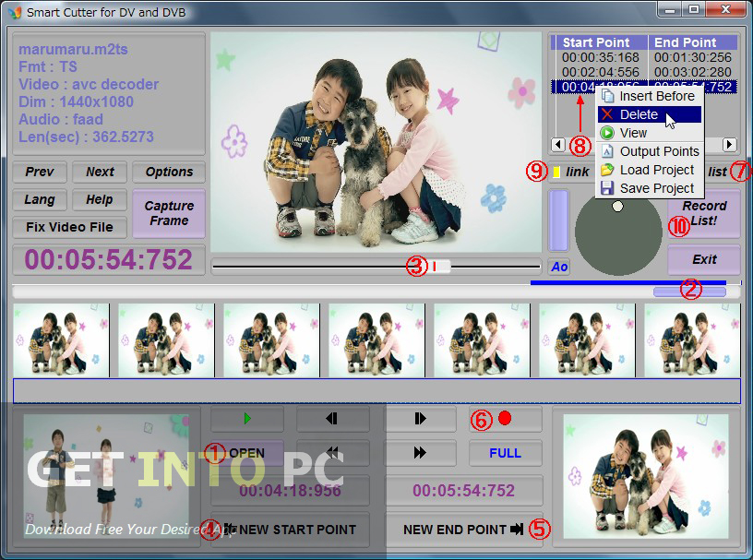Step forward one frame
Image resolution: width=753 pixels, height=560 pixels.
click(x=420, y=418)
